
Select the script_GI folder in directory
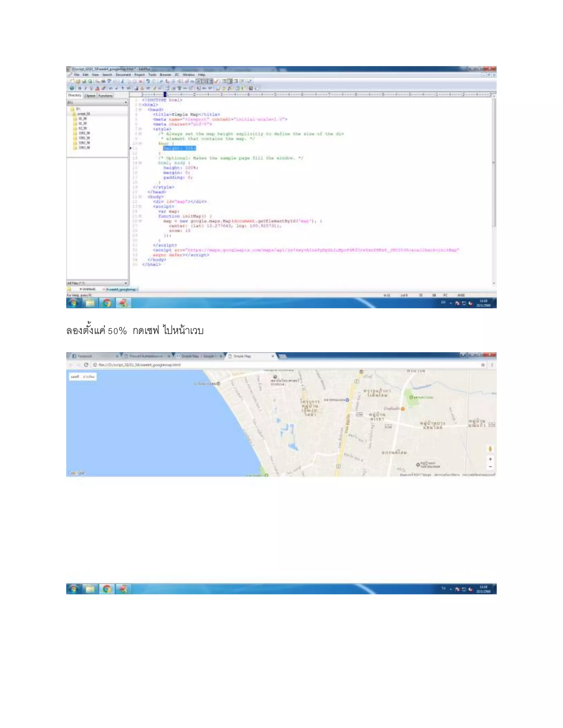tap(83, 114)
